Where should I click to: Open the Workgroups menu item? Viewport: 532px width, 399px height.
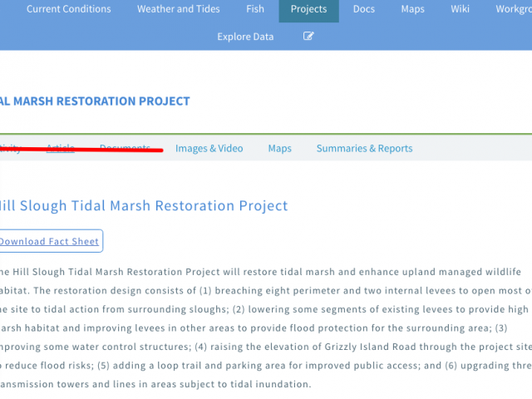514,9
